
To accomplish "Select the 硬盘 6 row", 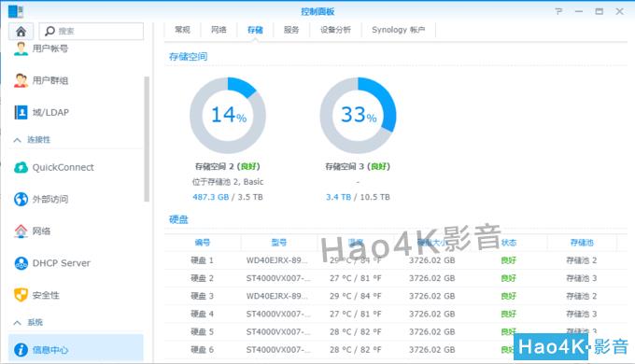I will pos(396,349).
